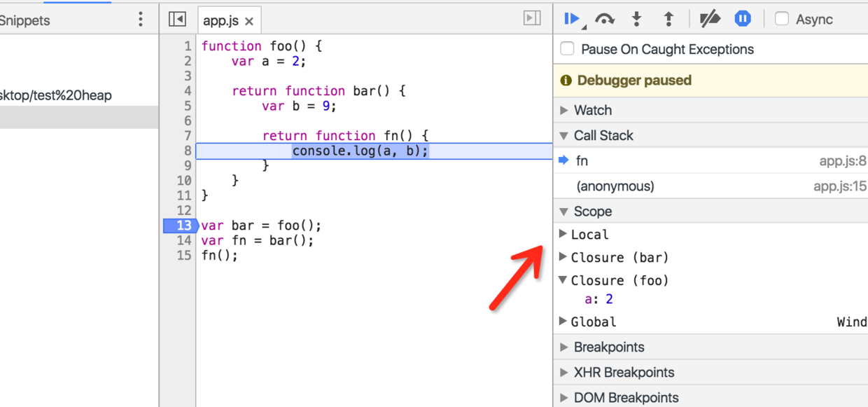Screen dimensions: 868x407
Task: Select the app.js file tab
Action: pyautogui.click(x=220, y=21)
